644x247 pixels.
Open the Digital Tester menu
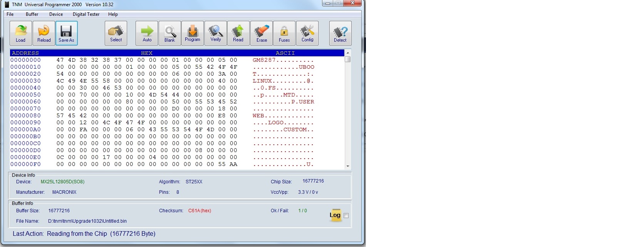(86, 14)
